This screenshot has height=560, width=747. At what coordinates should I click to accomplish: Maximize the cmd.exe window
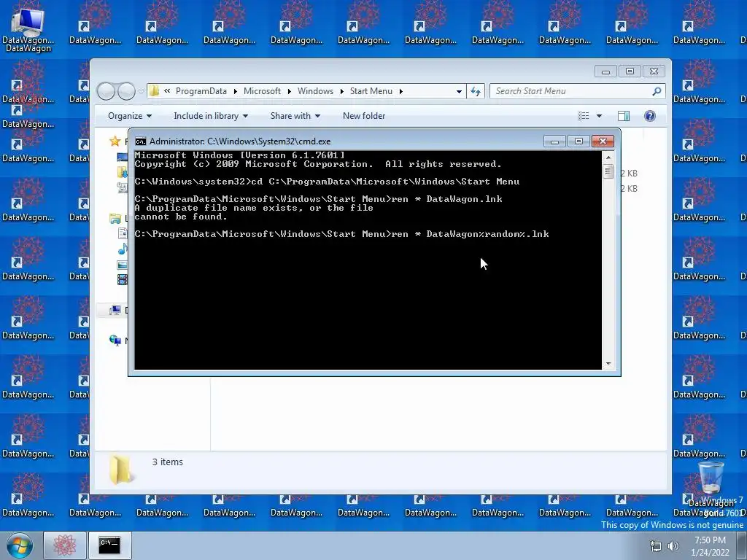pyautogui.click(x=578, y=141)
